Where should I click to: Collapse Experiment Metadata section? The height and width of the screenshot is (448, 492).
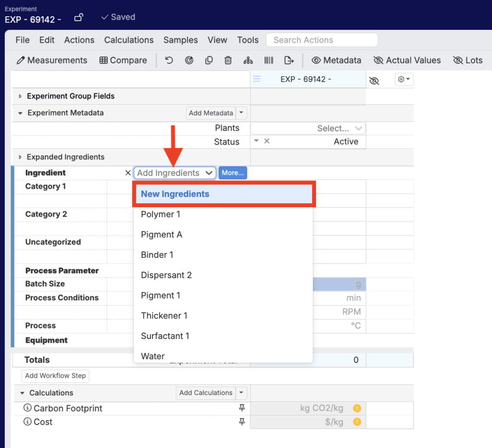pos(20,113)
